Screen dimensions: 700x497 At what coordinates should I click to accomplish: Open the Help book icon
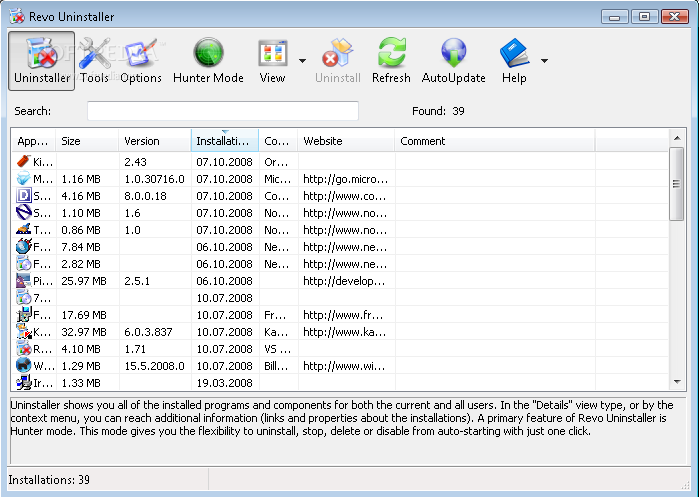514,61
